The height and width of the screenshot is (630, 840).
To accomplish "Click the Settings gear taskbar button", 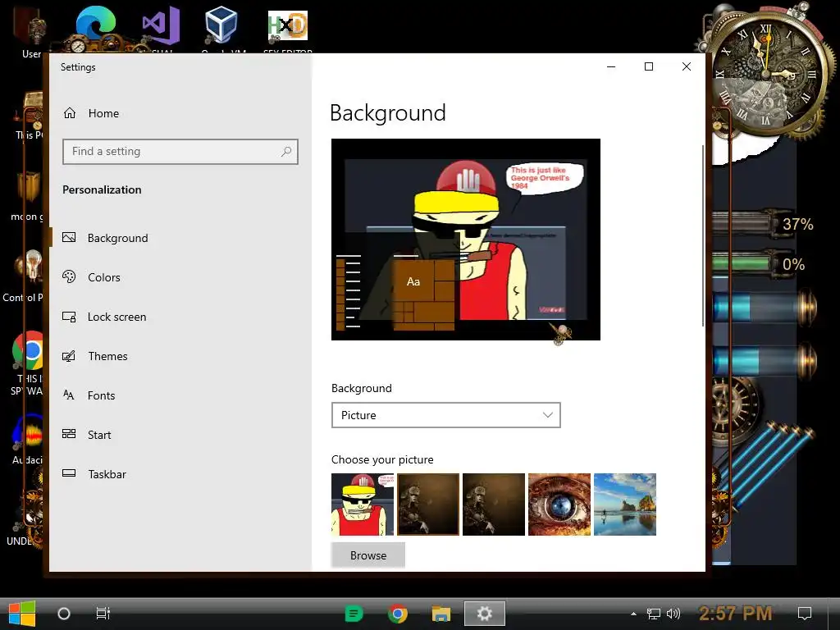I will [x=484, y=614].
